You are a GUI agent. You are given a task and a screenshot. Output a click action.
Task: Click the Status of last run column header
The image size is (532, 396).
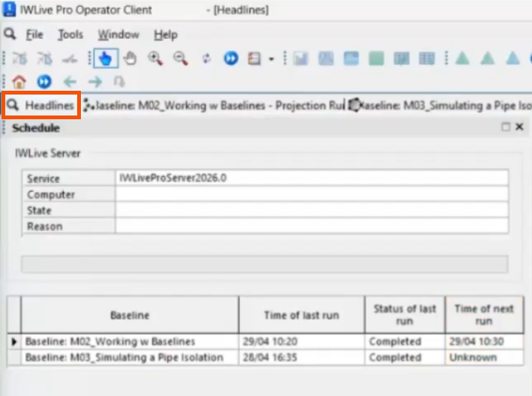click(405, 315)
